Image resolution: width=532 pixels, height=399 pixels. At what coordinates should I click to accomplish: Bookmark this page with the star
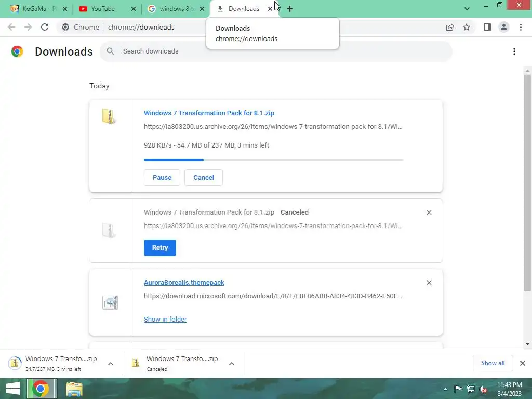467,27
